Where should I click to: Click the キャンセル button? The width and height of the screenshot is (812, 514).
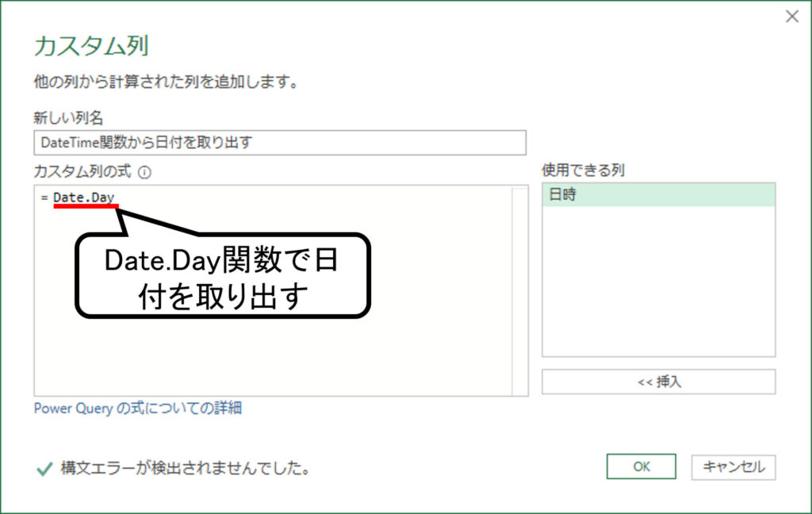pyautogui.click(x=733, y=467)
